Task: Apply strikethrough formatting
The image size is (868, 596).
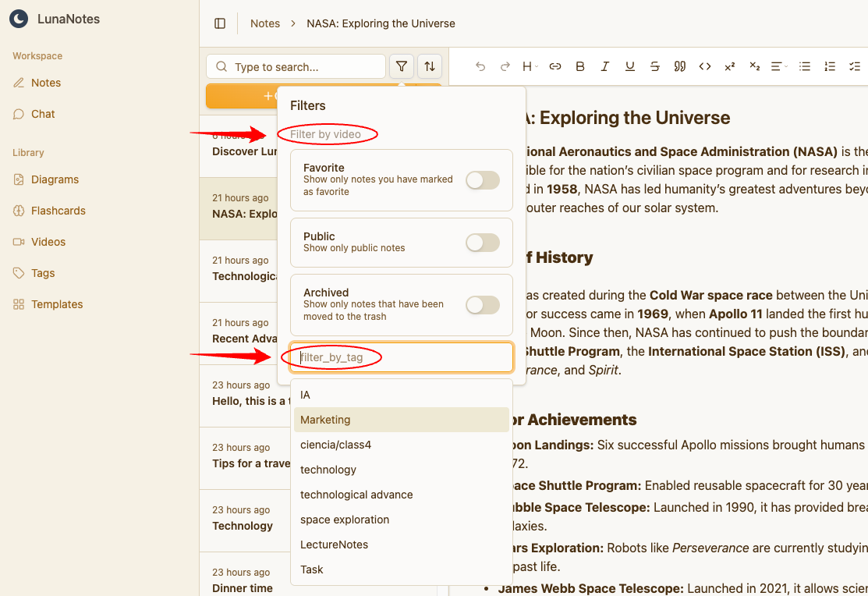Action: tap(655, 66)
